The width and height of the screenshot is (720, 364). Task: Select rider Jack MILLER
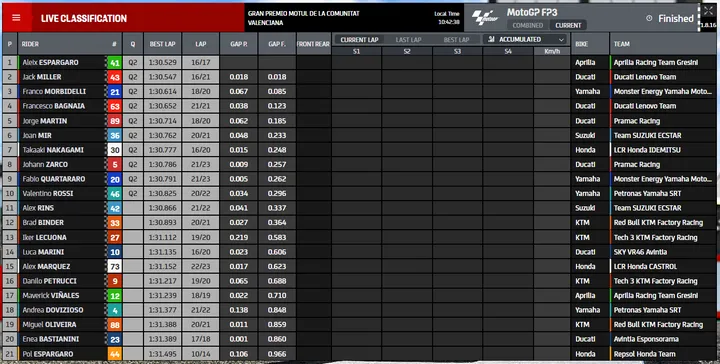42,77
